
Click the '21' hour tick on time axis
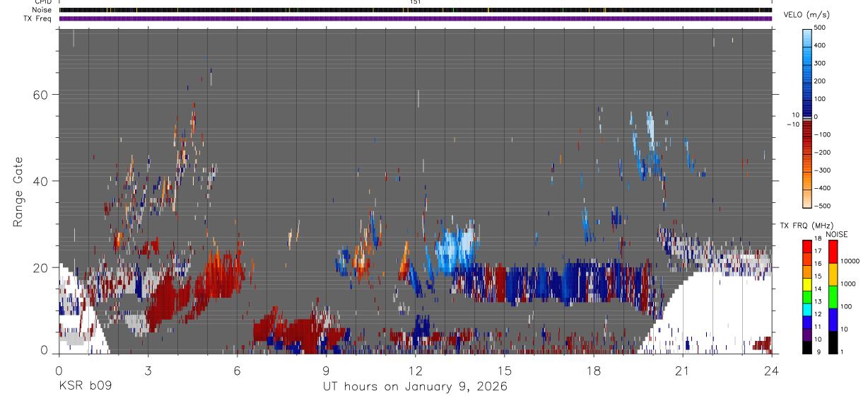pyautogui.click(x=682, y=370)
